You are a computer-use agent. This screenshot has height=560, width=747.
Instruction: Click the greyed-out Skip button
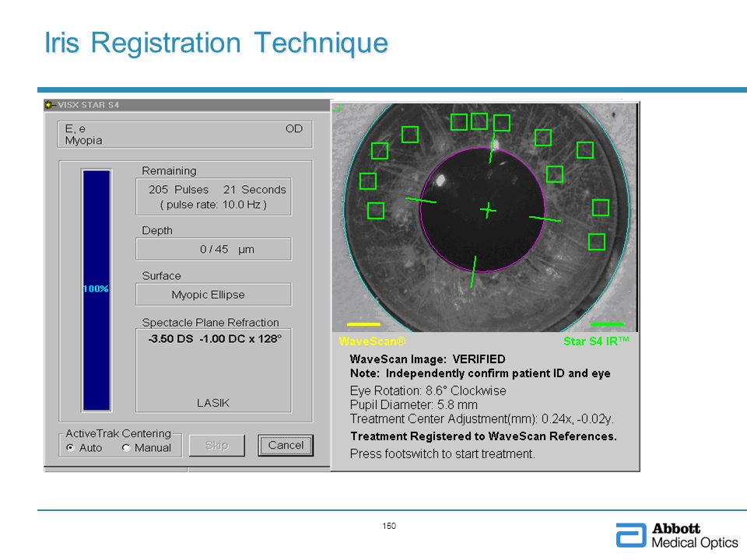pos(217,445)
